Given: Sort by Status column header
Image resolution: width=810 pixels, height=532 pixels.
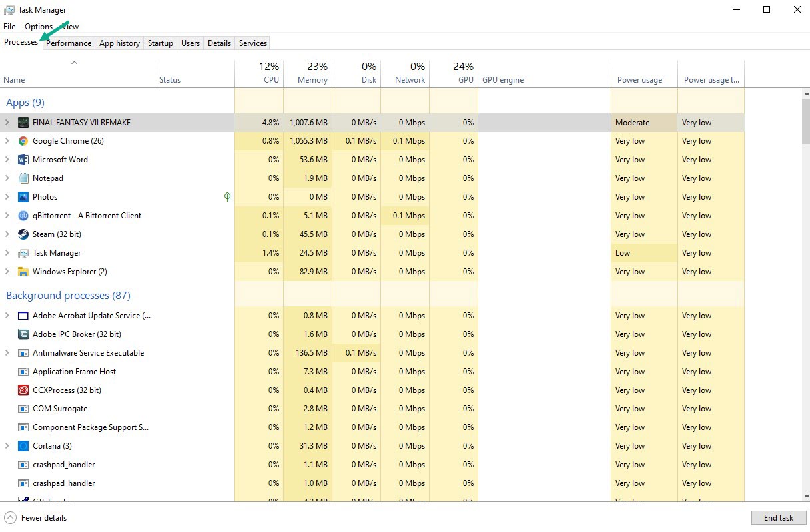Looking at the screenshot, I should pos(195,73).
